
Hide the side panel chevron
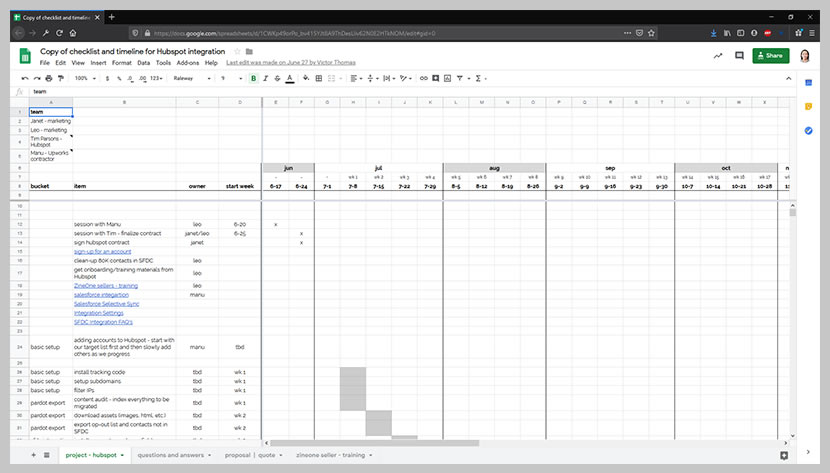tap(808, 452)
